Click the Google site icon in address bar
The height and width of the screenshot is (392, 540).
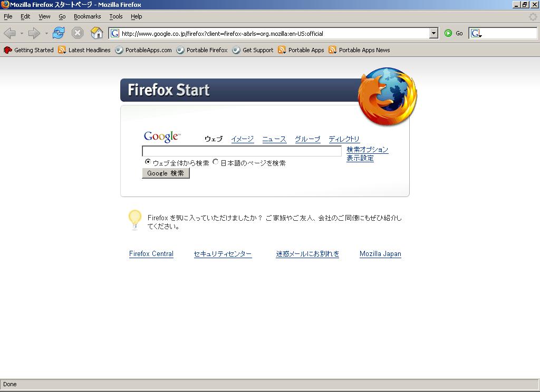(115, 33)
